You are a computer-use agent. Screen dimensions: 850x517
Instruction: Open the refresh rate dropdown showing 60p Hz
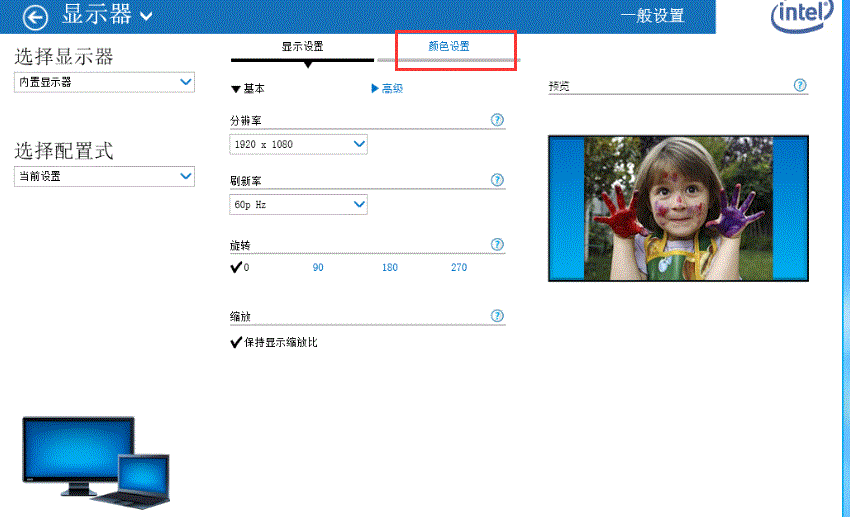(x=298, y=204)
